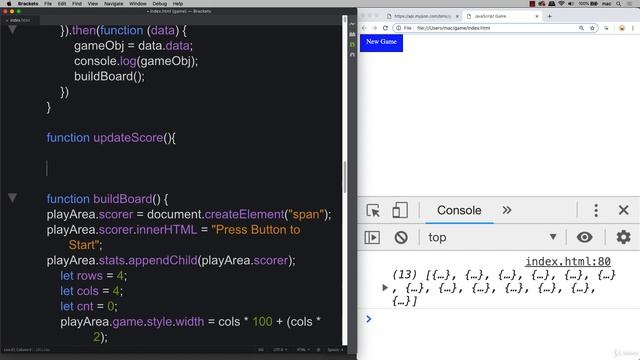
Task: Bookmark this page with the star icon
Action: click(592, 28)
